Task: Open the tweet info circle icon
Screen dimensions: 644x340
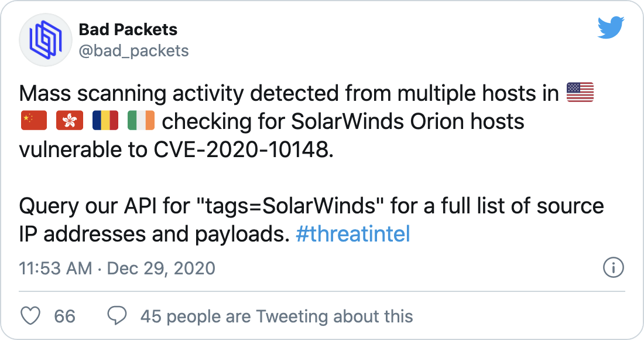Action: (613, 268)
